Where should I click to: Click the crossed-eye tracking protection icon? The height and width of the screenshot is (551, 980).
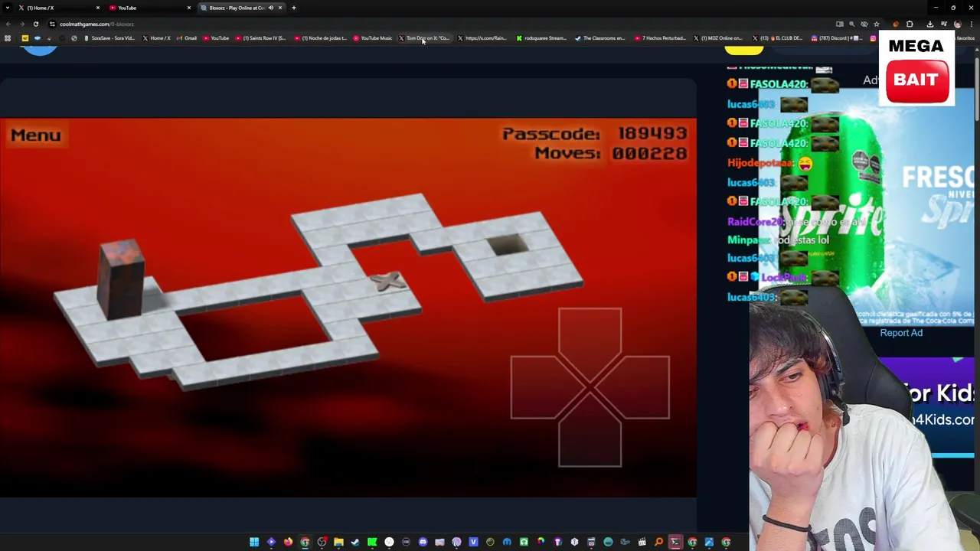tap(864, 24)
